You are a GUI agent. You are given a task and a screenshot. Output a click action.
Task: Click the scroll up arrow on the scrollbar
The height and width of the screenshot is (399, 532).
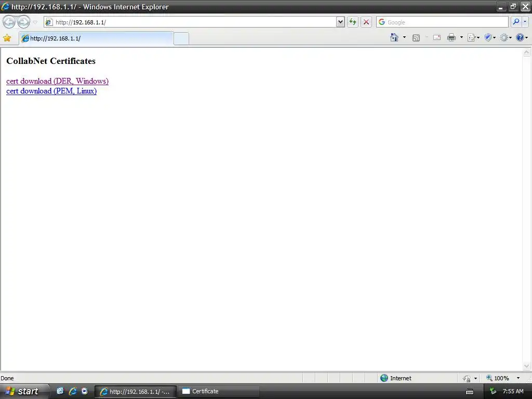527,52
